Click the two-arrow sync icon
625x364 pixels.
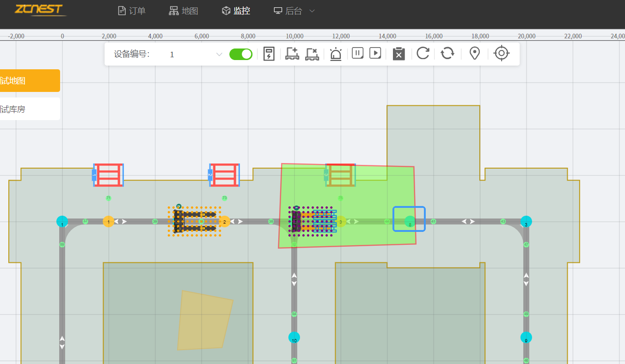tap(447, 53)
